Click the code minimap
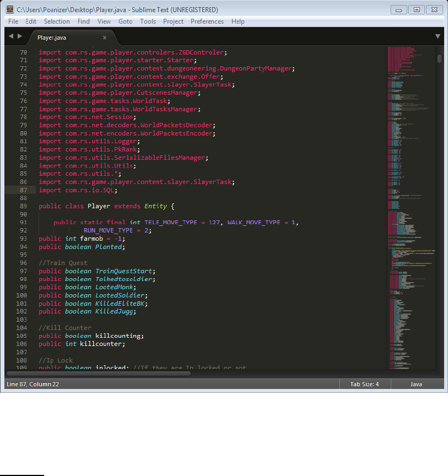This screenshot has width=448, height=476. pyautogui.click(x=411, y=208)
